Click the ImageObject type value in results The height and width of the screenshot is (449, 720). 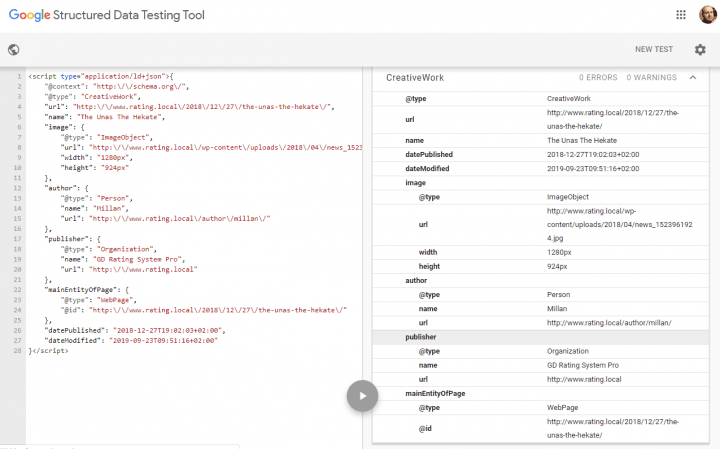click(x=568, y=197)
